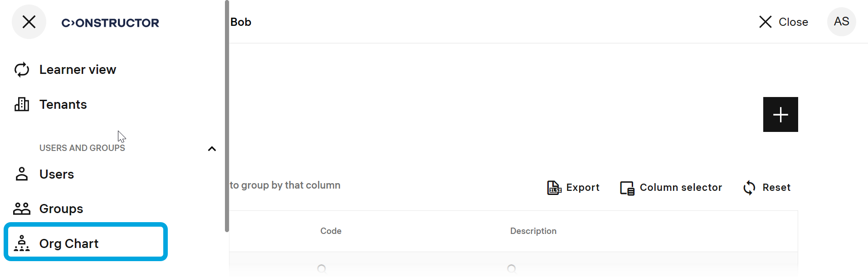Click the Groups people icon
The height and width of the screenshot is (277, 868).
pos(22,209)
